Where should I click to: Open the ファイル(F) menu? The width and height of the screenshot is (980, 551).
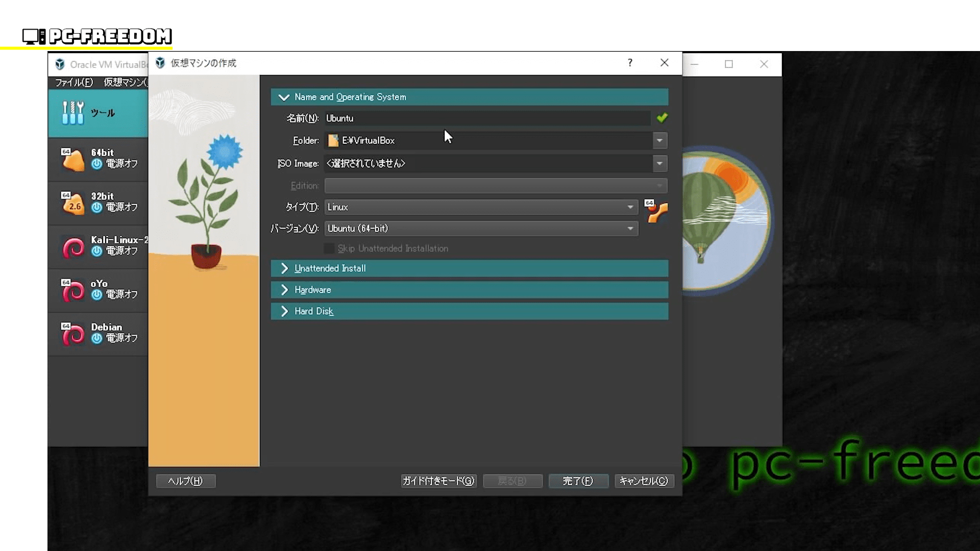click(x=74, y=82)
